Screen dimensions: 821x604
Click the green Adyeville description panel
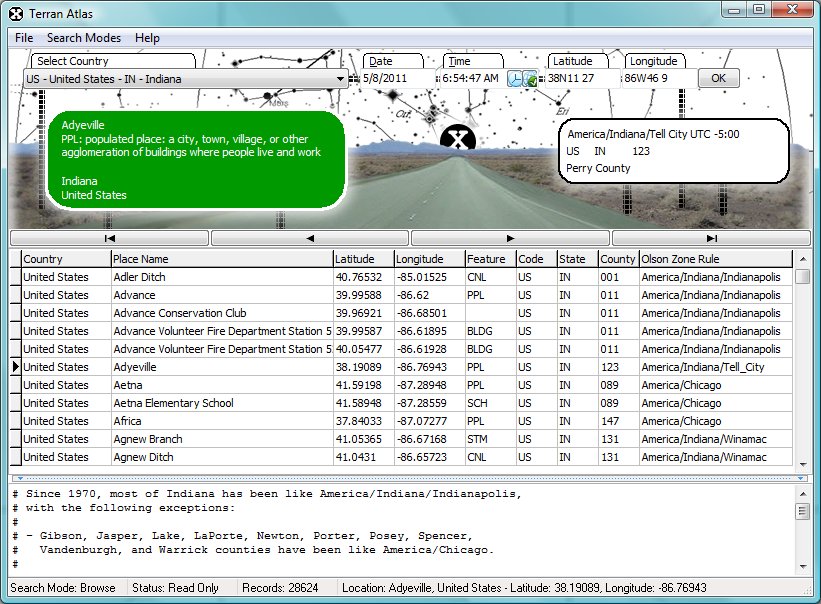click(x=196, y=160)
